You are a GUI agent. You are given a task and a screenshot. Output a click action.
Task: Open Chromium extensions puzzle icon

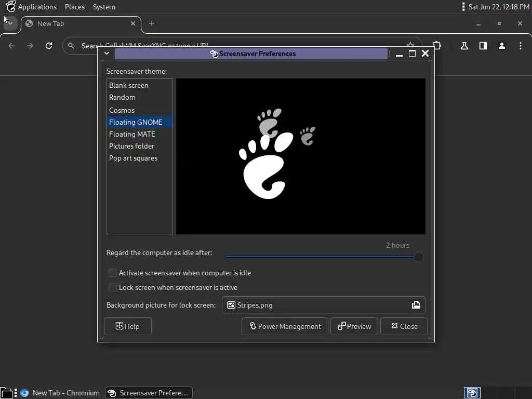437,46
